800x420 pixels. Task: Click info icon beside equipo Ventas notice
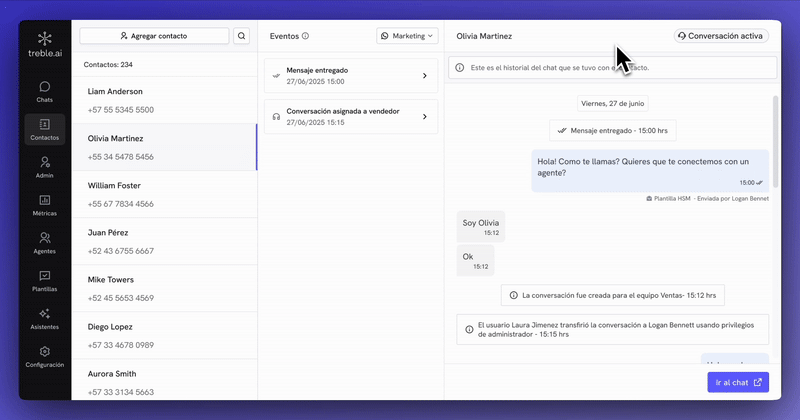pyautogui.click(x=514, y=295)
